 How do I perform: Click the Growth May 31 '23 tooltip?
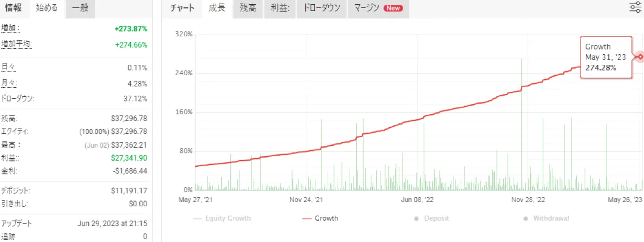pyautogui.click(x=606, y=57)
